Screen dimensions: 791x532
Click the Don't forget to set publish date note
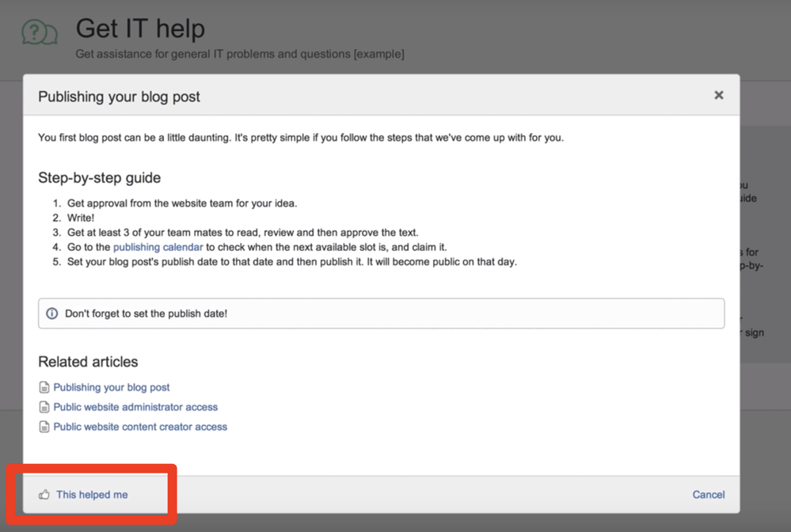pyautogui.click(x=382, y=313)
